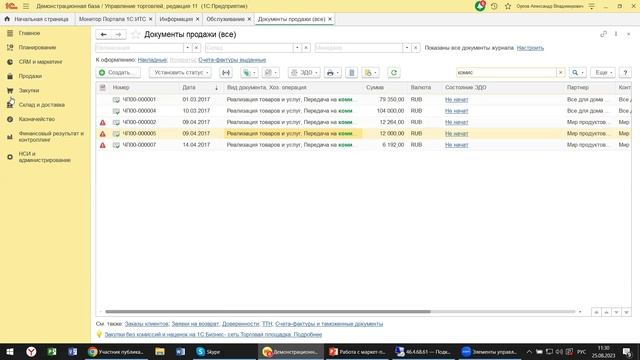Clear the first filter field with its X
Viewport: 640px width, 360px height.
(x=196, y=48)
